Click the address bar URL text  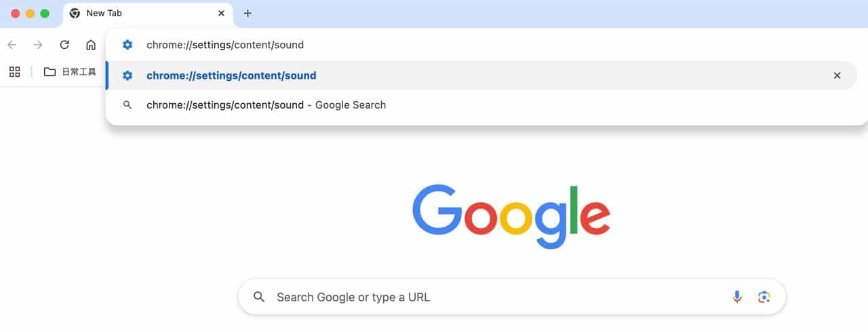click(x=225, y=45)
